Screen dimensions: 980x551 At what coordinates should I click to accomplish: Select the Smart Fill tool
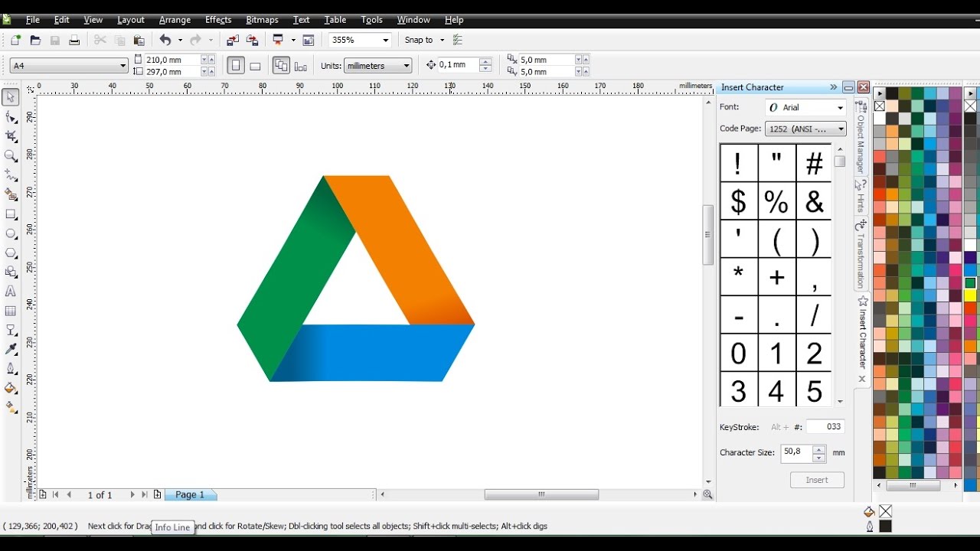coord(11,194)
